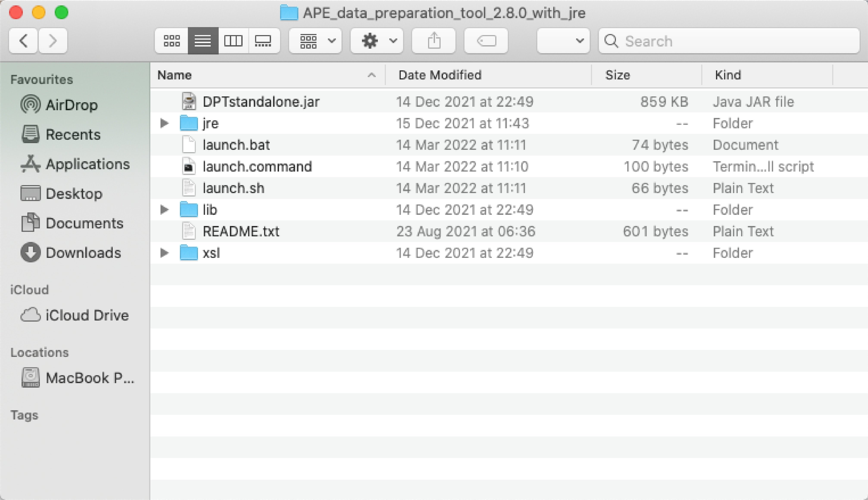Select the DPTstandalone.jar file icon
Image resolution: width=868 pixels, height=500 pixels.
189,101
